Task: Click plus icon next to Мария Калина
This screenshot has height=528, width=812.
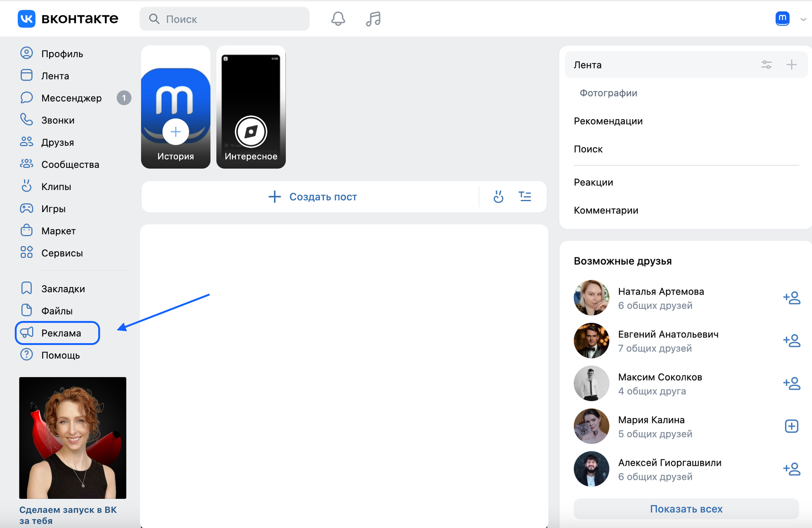Action: tap(792, 426)
